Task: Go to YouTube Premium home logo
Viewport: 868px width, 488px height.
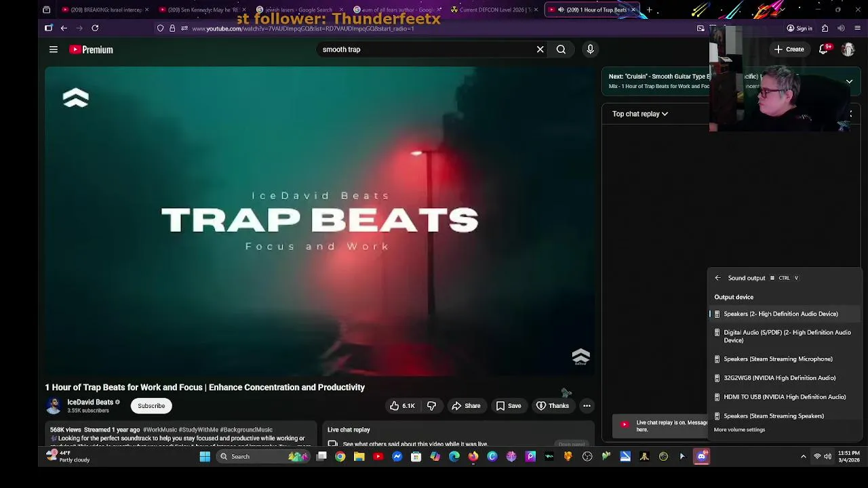Action: (x=91, y=49)
